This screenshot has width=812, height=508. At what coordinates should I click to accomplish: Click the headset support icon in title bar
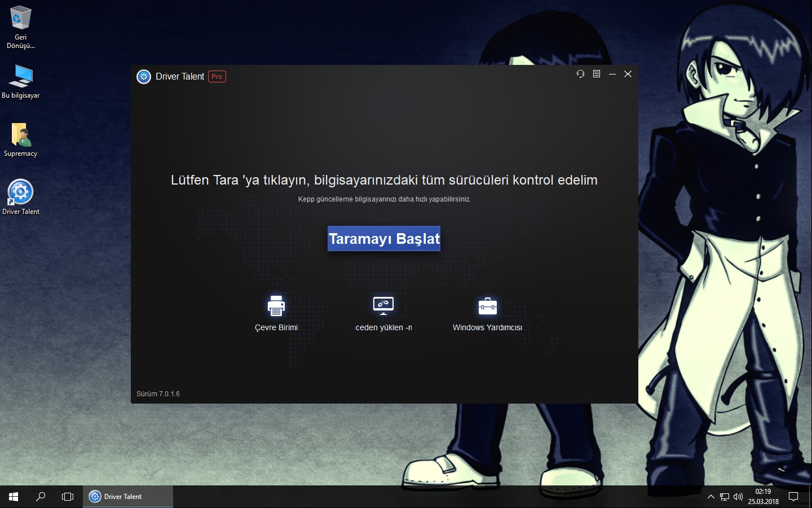click(x=580, y=74)
